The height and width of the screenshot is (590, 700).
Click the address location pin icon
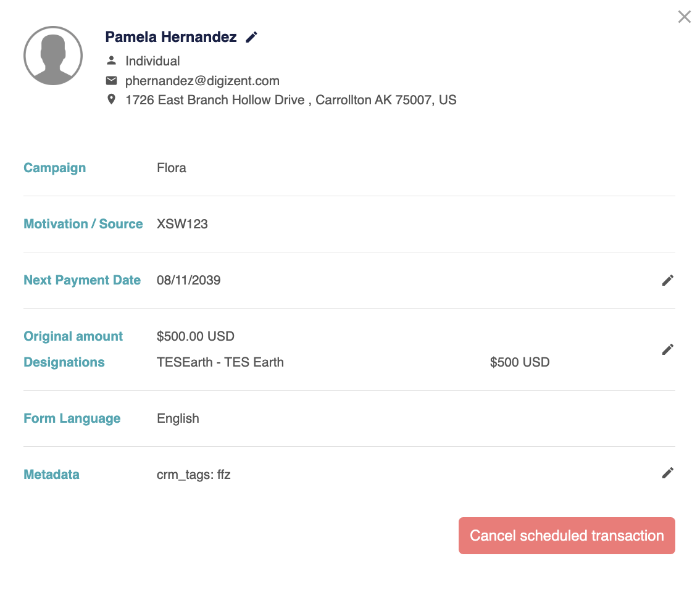[x=111, y=99]
